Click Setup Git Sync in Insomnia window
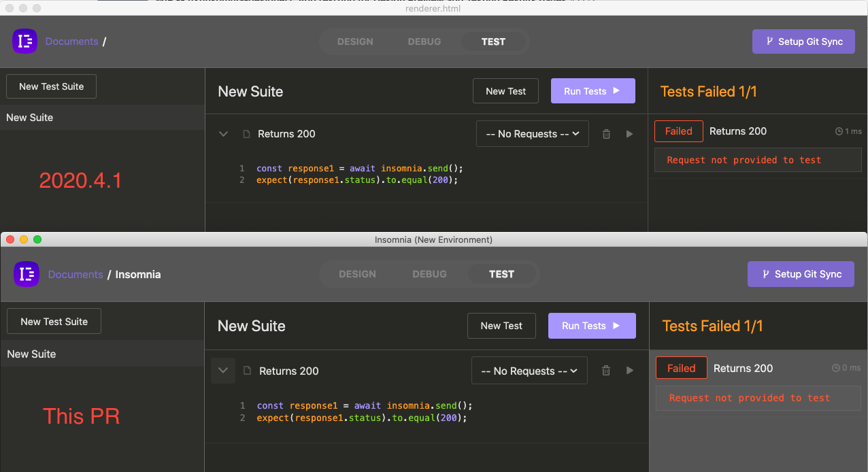The image size is (868, 472). click(x=801, y=274)
